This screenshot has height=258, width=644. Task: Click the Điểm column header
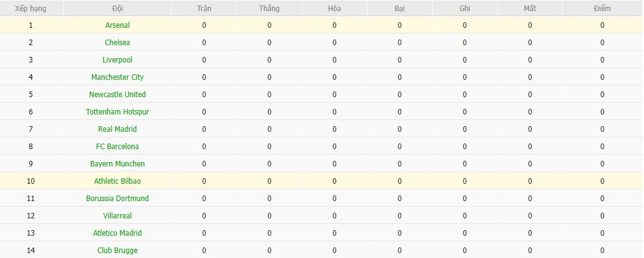coord(602,9)
